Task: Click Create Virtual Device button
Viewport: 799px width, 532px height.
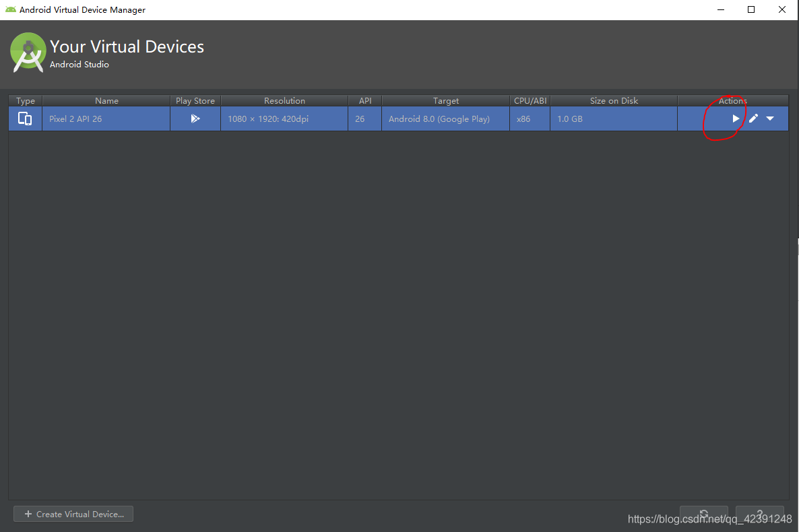Action: pyautogui.click(x=73, y=513)
